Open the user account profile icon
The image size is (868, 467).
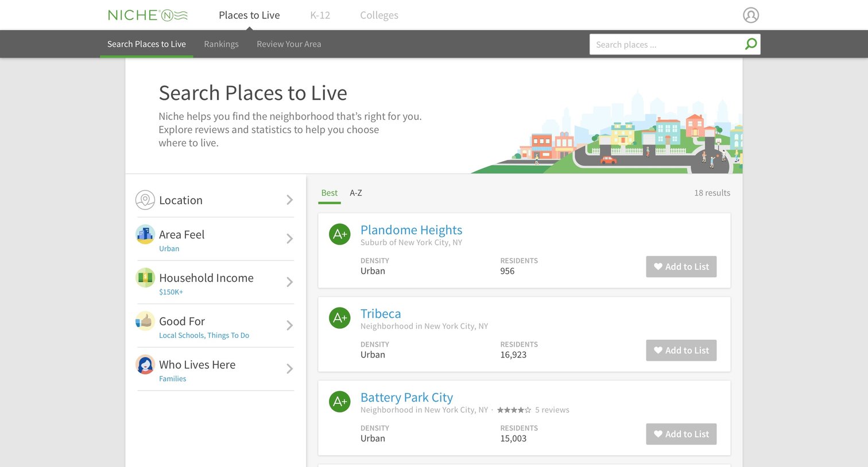tap(751, 15)
